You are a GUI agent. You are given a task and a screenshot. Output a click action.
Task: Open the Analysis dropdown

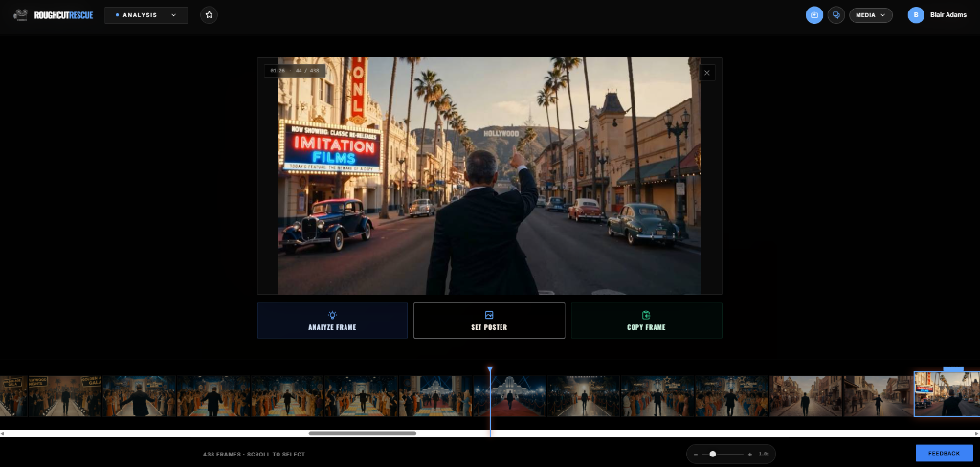click(145, 15)
